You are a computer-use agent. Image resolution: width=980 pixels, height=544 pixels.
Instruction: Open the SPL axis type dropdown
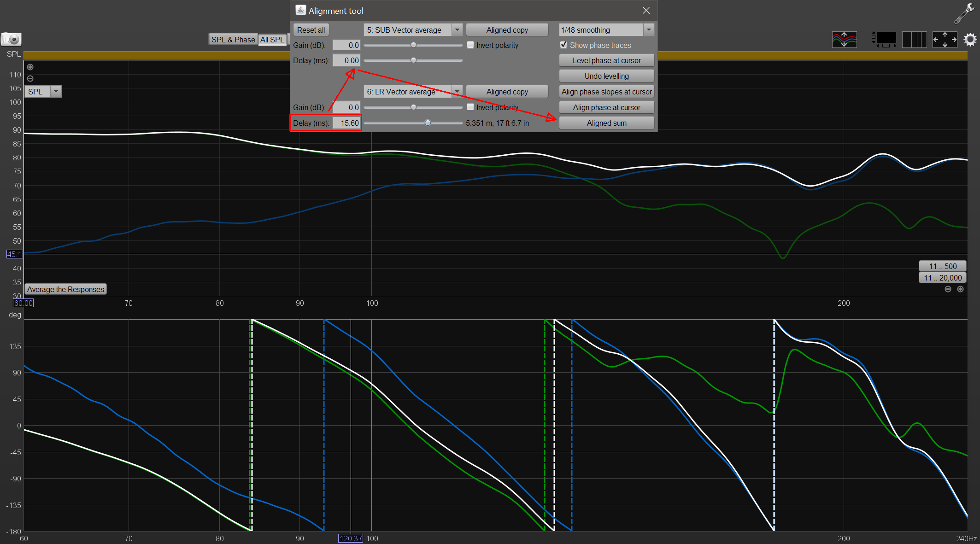56,92
